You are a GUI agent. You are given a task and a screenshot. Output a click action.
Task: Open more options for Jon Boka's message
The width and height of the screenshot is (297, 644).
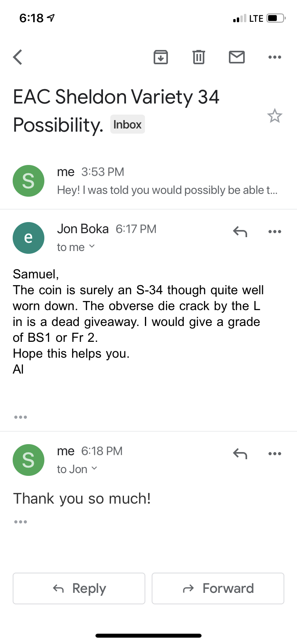click(275, 232)
